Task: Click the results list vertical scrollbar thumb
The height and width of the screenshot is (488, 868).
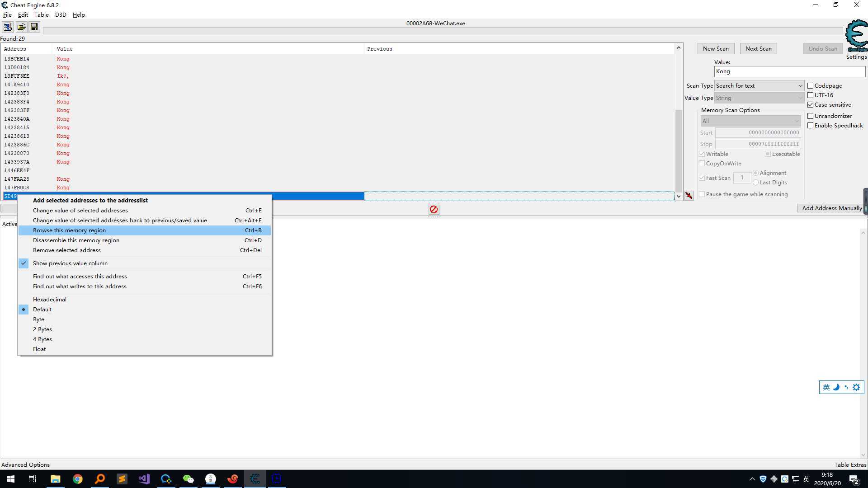Action: pos(679,150)
